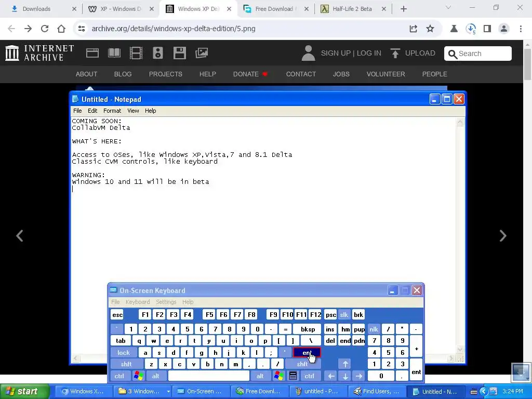532x399 pixels.
Task: Go to the browser home page icon
Action: click(61, 29)
